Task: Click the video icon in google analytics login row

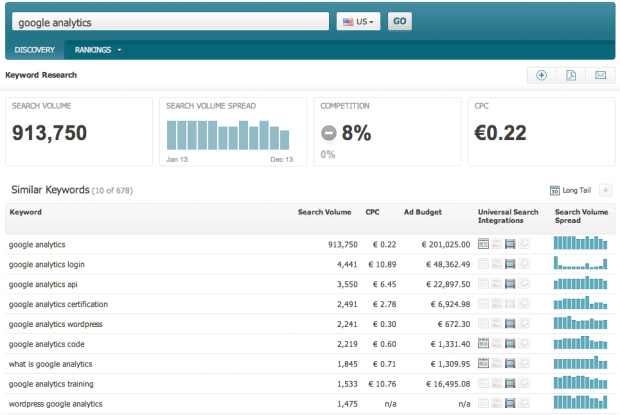Action: coord(510,264)
